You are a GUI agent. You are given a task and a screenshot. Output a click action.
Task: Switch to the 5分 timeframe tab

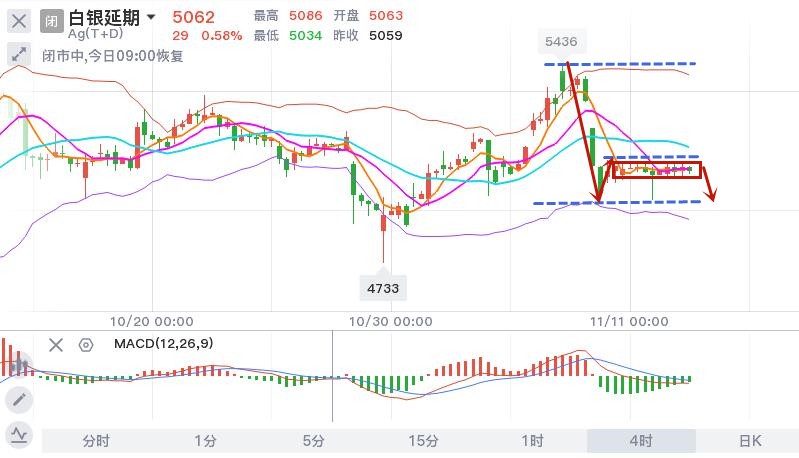click(x=314, y=441)
